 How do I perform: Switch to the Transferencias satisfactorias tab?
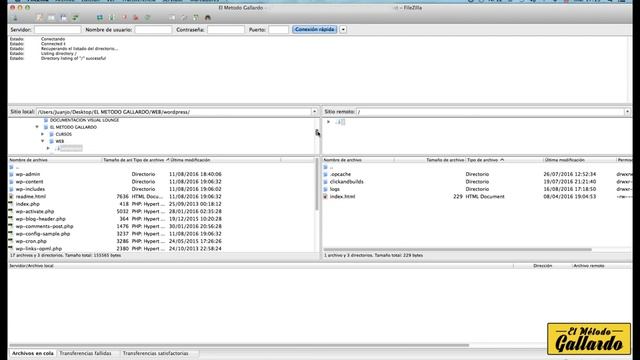pos(156,353)
